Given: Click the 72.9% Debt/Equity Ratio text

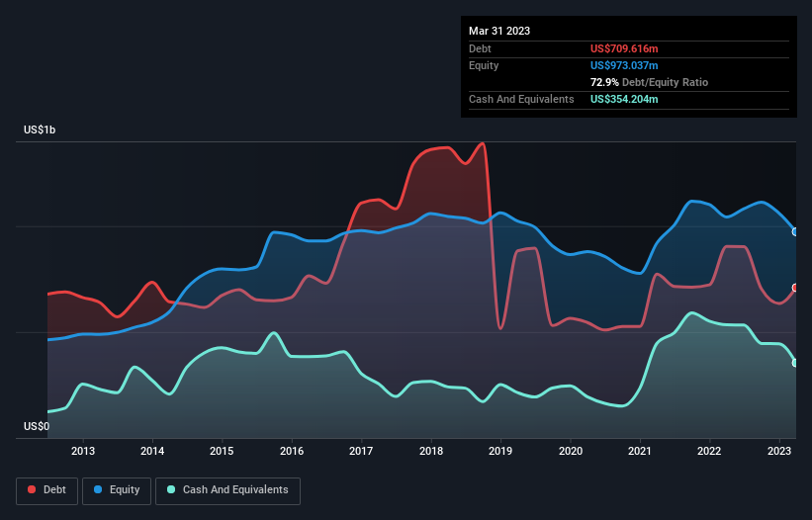Looking at the screenshot, I should point(649,82).
